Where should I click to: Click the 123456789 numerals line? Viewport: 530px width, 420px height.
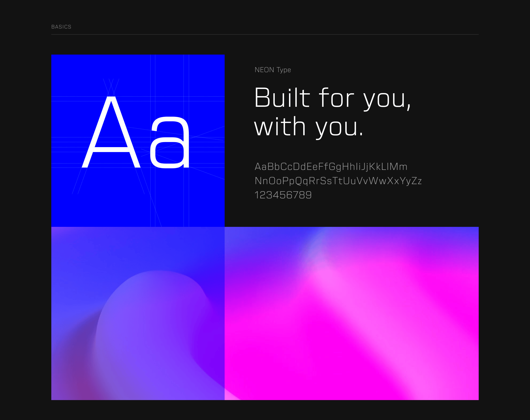(x=283, y=195)
